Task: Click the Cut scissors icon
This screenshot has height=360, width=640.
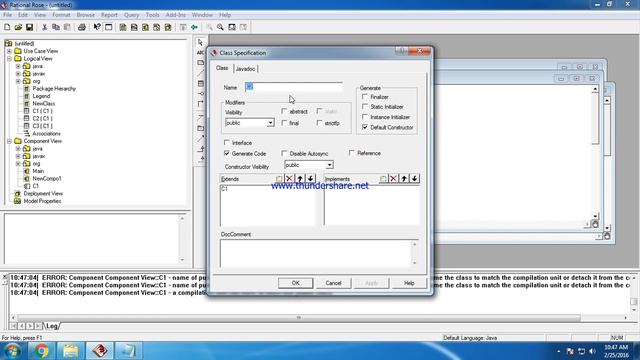Action: pos(44,27)
